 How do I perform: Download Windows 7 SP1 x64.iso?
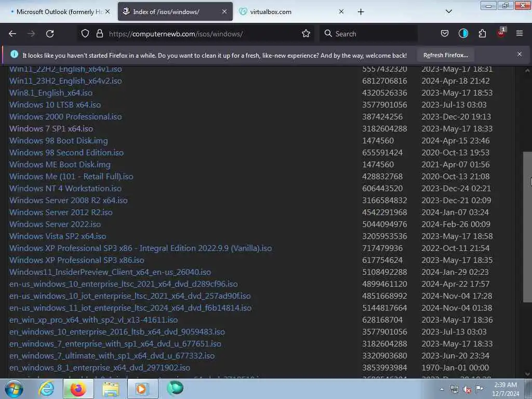(x=51, y=129)
